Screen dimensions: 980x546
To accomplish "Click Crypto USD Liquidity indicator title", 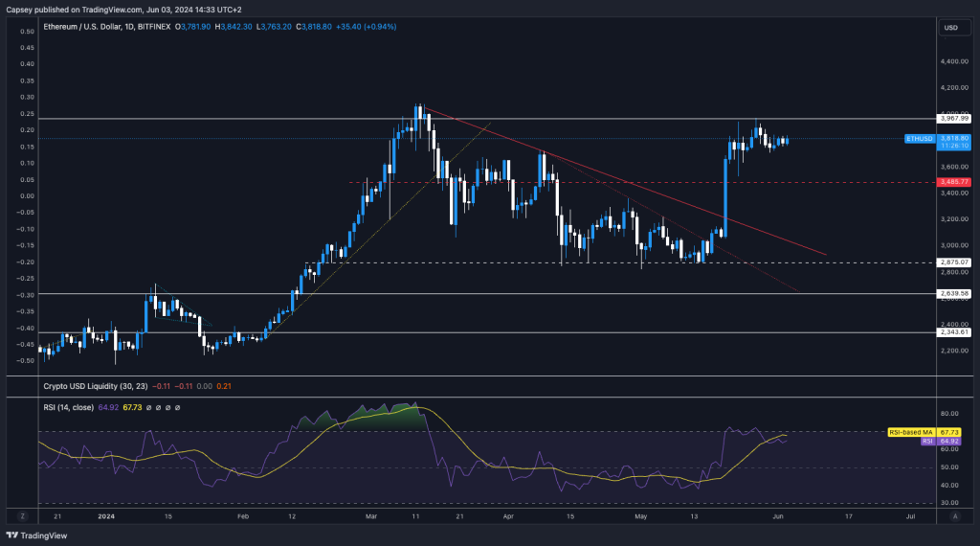I will click(95, 386).
